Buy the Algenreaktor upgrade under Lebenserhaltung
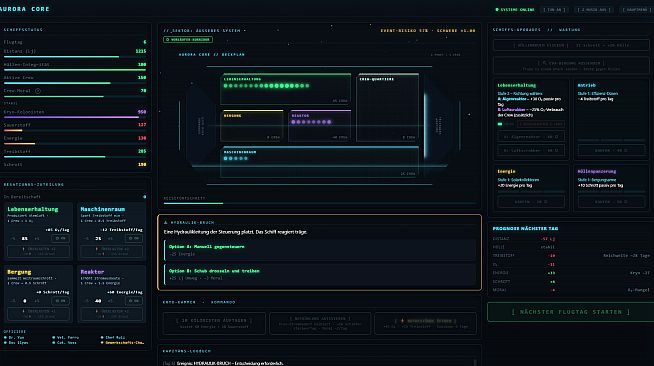Screen dimensions: 654x366 pos(531,137)
